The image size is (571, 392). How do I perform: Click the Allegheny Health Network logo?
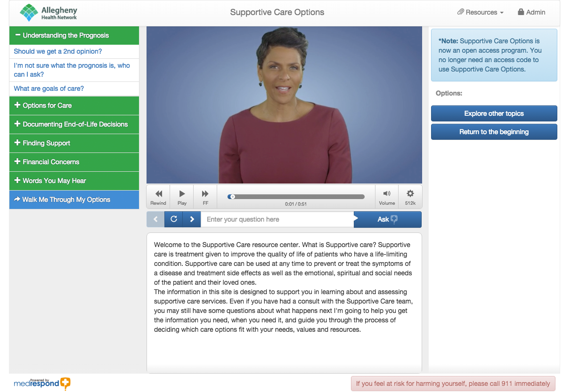click(48, 13)
